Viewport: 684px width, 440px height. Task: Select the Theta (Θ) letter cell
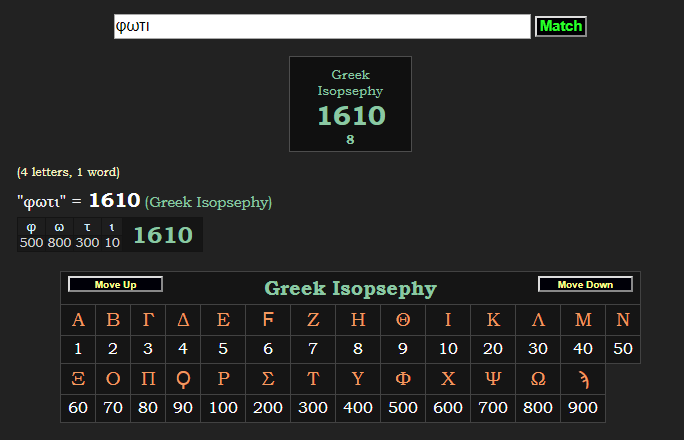(403, 321)
